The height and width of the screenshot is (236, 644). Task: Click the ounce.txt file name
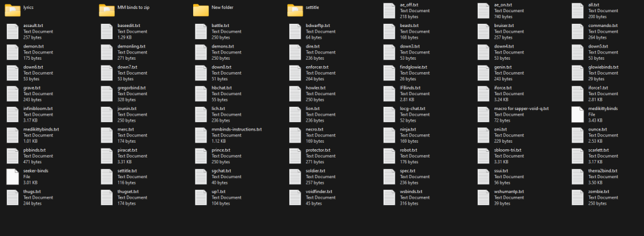click(598, 129)
